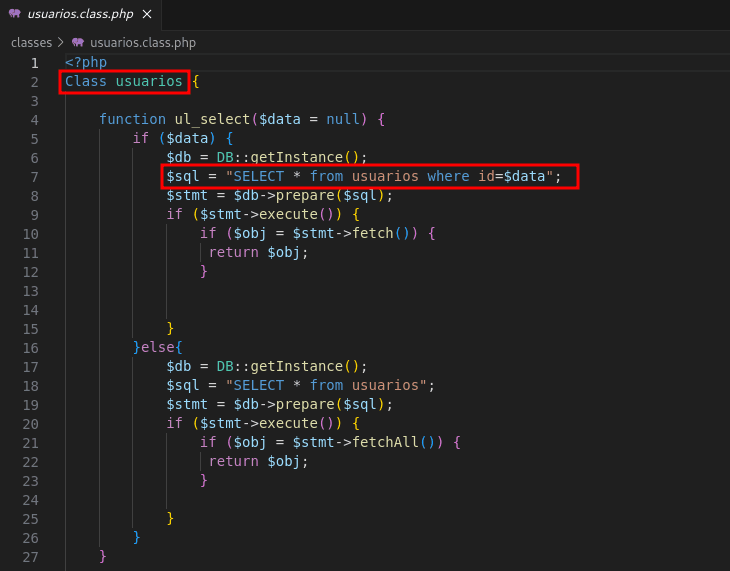The height and width of the screenshot is (571, 730).
Task: Select the usuarios.class.php editor tab
Action: [x=78, y=14]
